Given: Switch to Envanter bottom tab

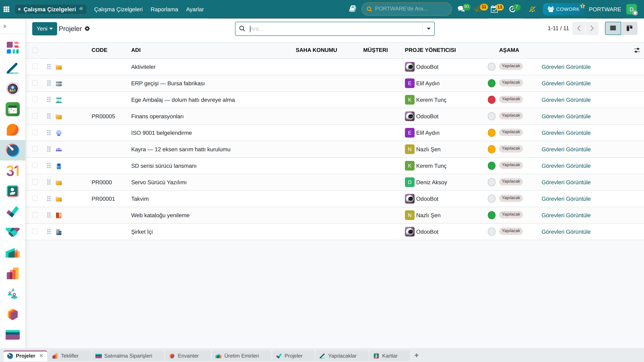Looking at the screenshot, I should pyautogui.click(x=188, y=356).
